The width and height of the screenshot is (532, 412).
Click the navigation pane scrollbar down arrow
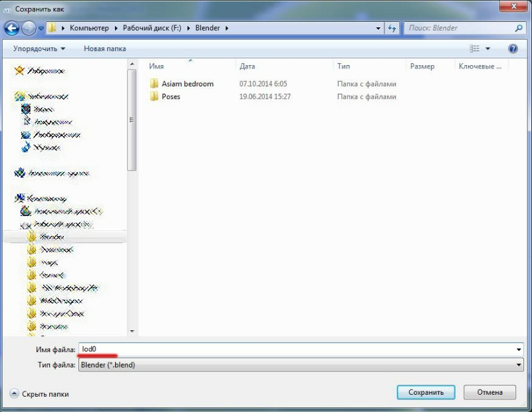[132, 330]
